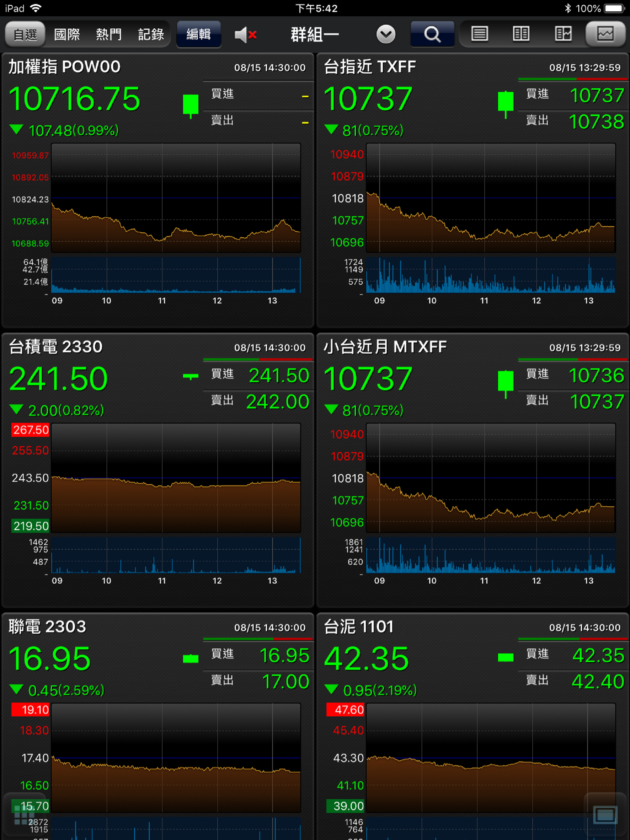Switch to two-column list view icon

521,34
